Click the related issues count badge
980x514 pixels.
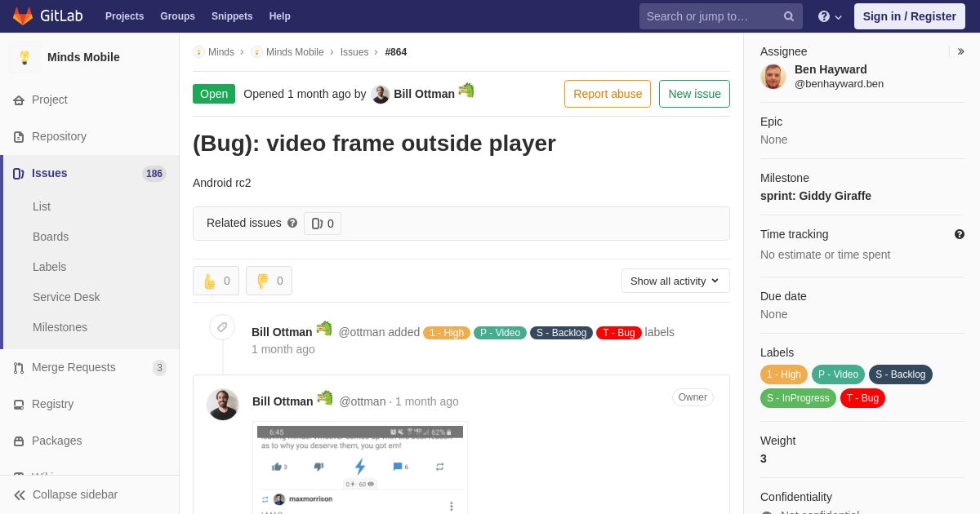tap(323, 224)
